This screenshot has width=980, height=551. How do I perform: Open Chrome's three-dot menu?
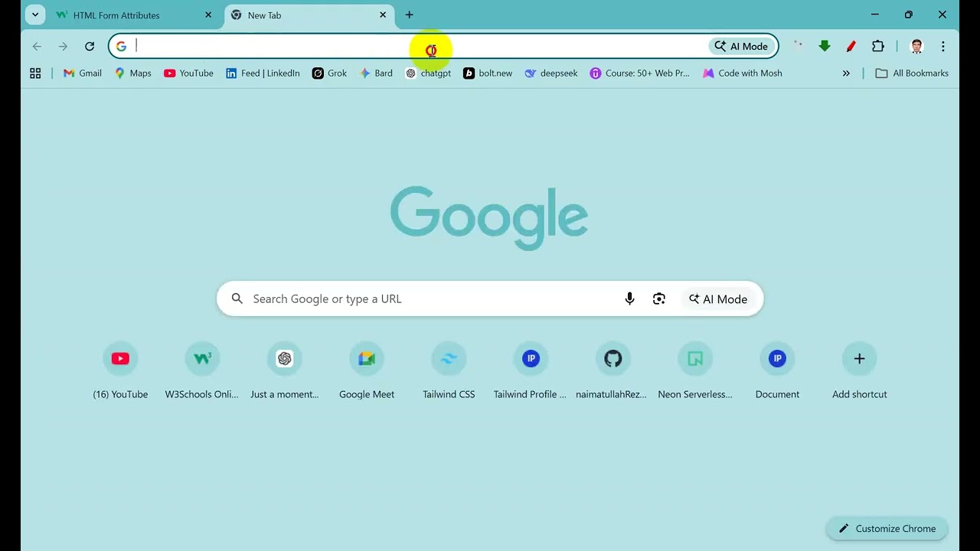(x=943, y=47)
